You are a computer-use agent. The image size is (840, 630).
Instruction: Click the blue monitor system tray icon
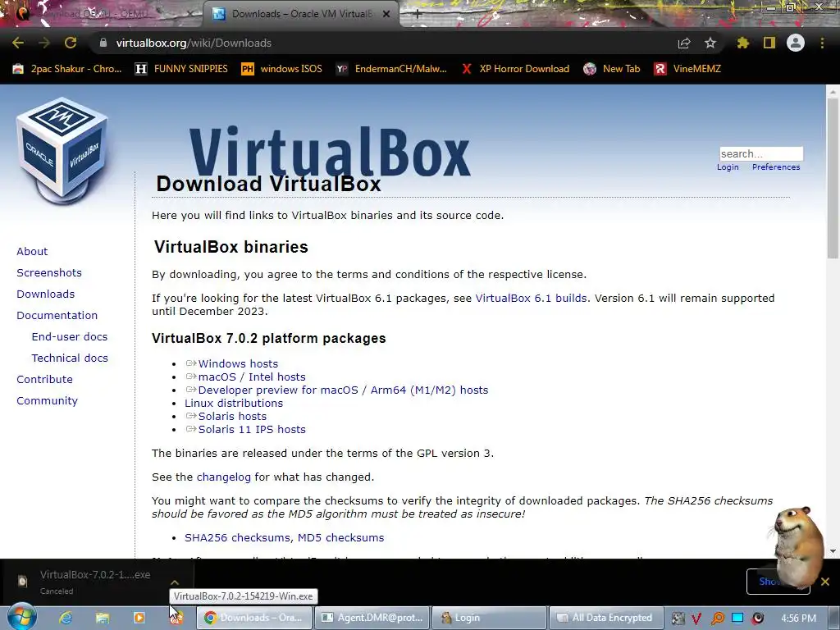tap(737, 619)
